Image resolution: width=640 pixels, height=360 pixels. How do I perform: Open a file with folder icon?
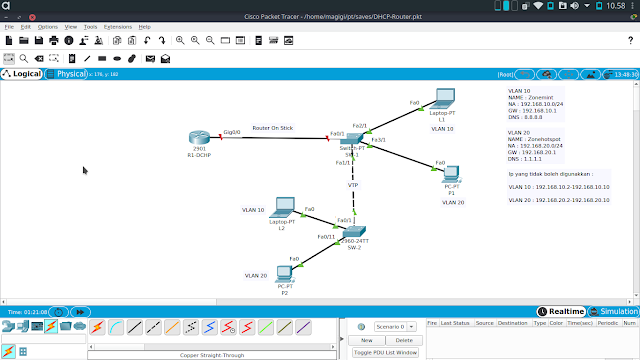(24, 40)
